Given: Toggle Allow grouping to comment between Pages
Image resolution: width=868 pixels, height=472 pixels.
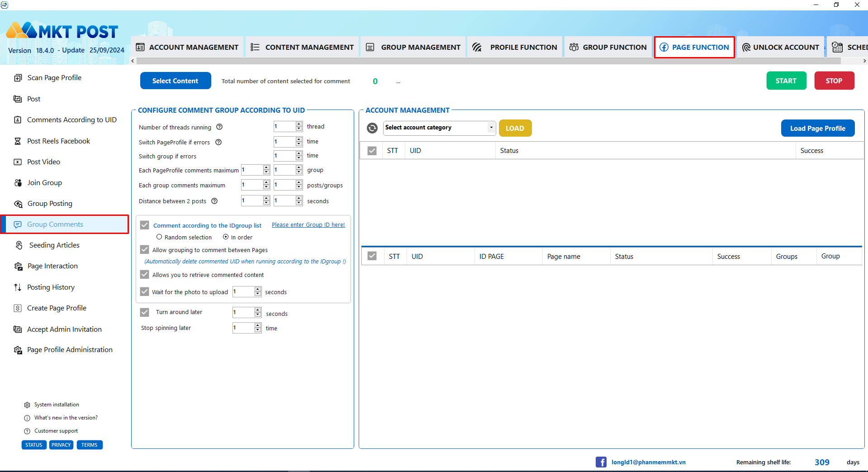Looking at the screenshot, I should (x=145, y=250).
